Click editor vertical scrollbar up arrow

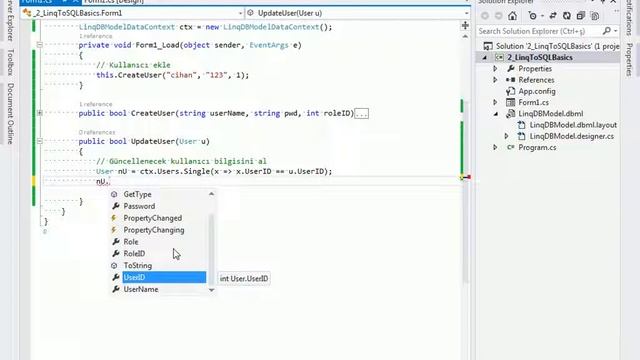coord(465,37)
